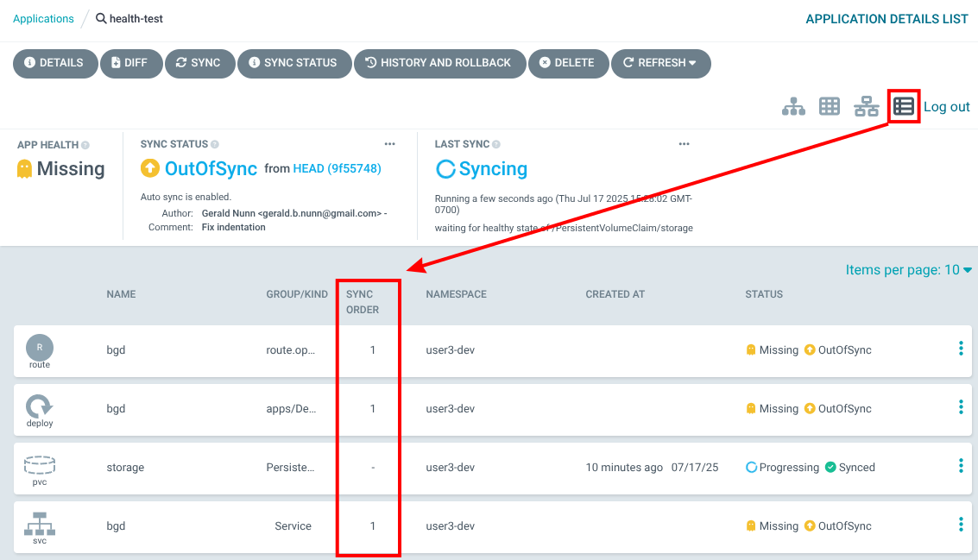Open the DETAILS panel
Screen dimensions: 978x560
tap(55, 63)
